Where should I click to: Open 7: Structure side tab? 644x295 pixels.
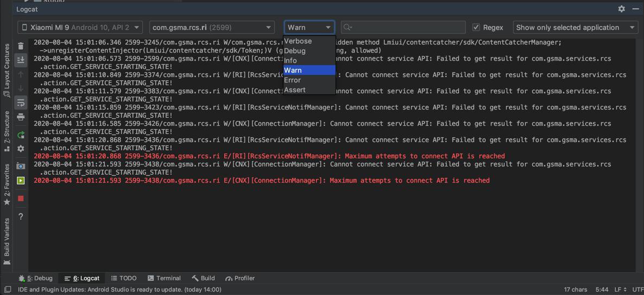coord(7,131)
